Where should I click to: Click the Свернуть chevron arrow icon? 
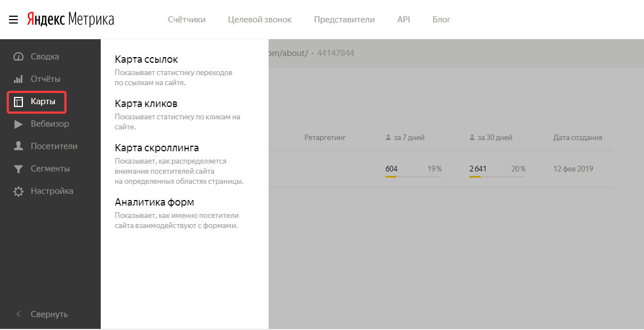click(18, 314)
